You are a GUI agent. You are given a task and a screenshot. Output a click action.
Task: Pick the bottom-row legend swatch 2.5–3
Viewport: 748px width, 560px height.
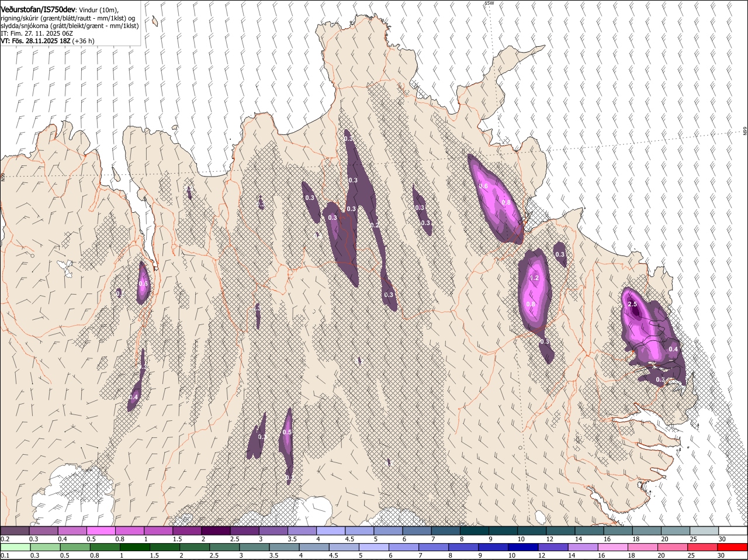pyautogui.click(x=224, y=547)
